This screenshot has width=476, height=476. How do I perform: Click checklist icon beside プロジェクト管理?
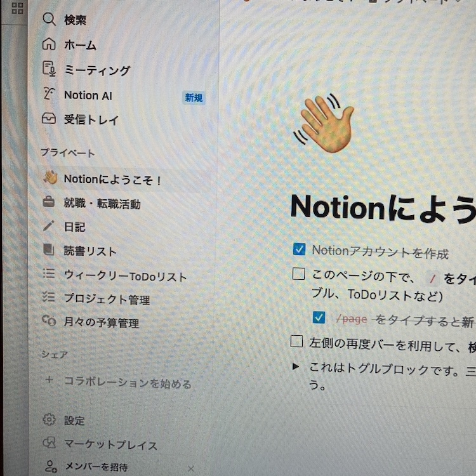49,297
